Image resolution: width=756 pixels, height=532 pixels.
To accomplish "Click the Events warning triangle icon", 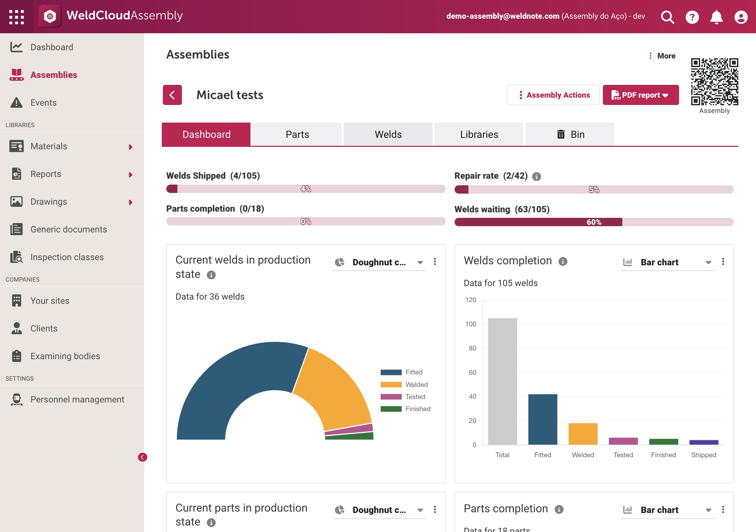I will click(16, 103).
